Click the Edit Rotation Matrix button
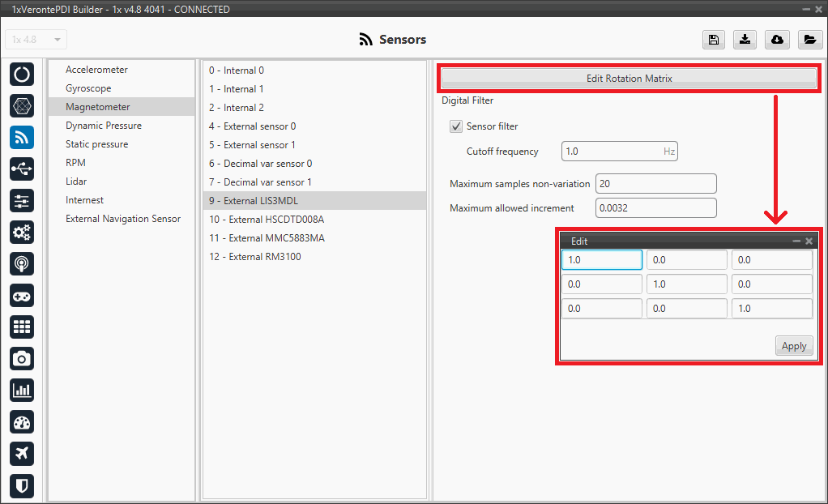This screenshot has height=504, width=828. pyautogui.click(x=629, y=79)
